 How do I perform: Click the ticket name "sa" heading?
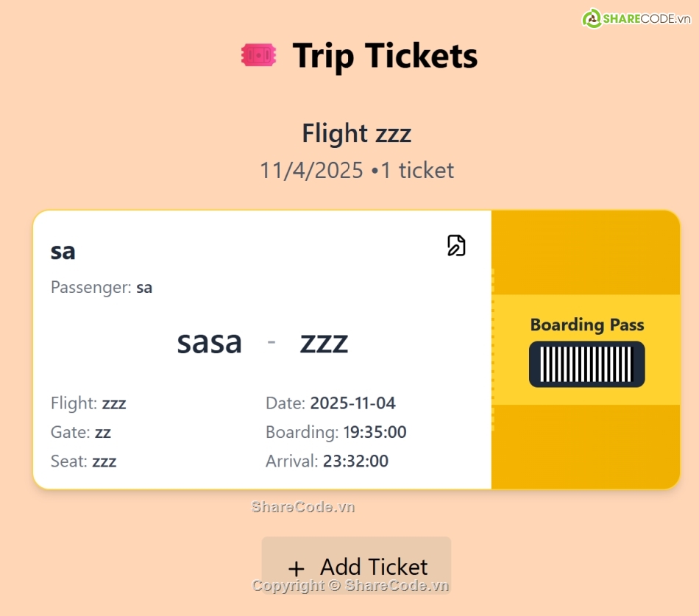point(63,251)
